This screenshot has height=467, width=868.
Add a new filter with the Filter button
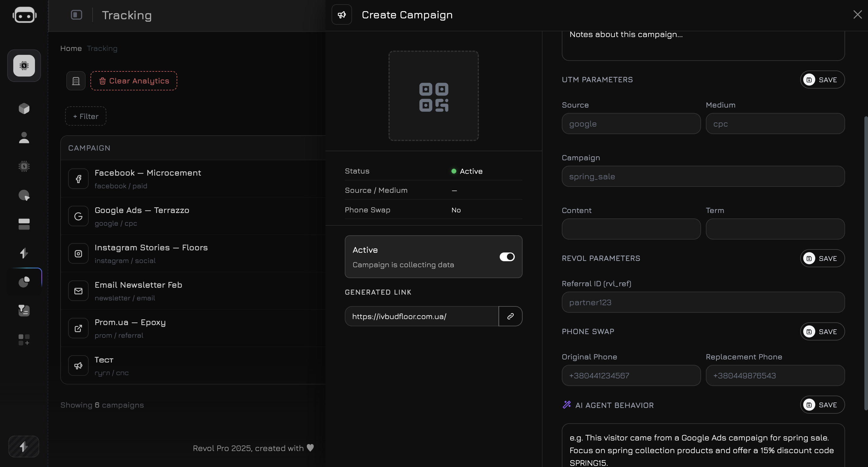click(x=85, y=116)
